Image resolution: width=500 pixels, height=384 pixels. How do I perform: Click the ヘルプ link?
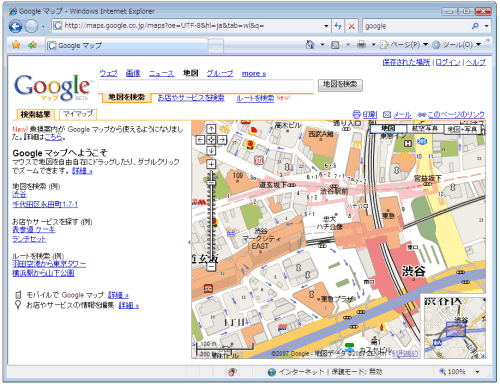[475, 62]
